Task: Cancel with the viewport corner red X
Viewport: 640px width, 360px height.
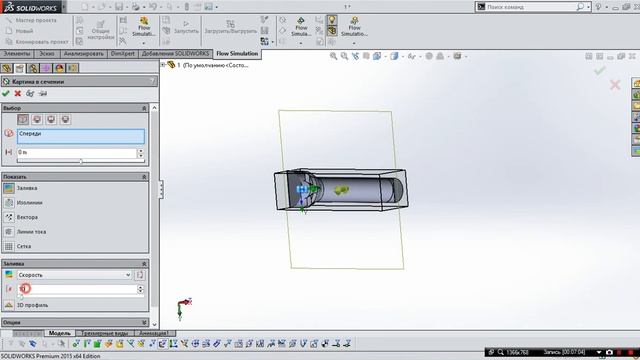Action: pyautogui.click(x=615, y=85)
